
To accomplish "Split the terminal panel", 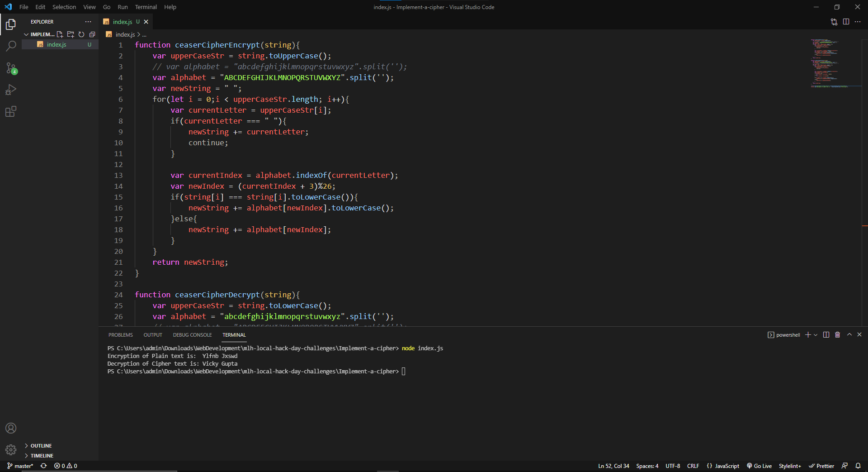I will [826, 335].
